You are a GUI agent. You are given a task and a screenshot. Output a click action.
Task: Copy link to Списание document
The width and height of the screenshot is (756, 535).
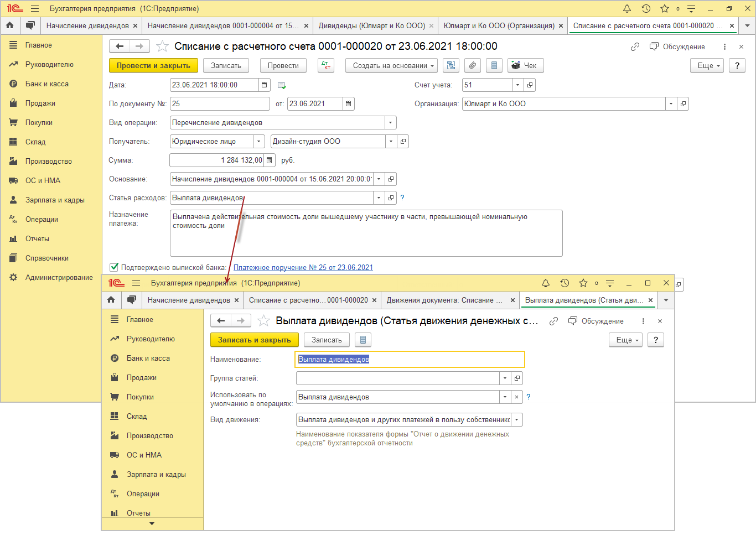coord(635,46)
